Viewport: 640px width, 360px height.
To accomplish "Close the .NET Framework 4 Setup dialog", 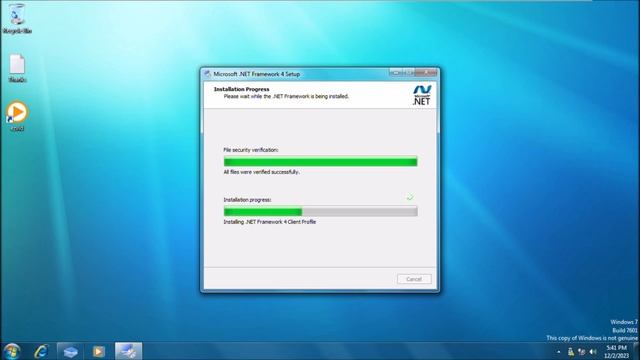I will pos(426,73).
